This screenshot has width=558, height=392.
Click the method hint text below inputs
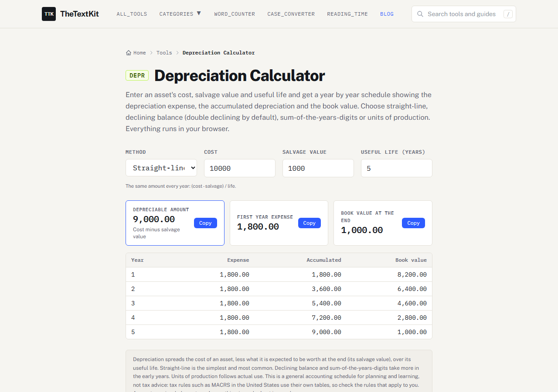point(180,186)
